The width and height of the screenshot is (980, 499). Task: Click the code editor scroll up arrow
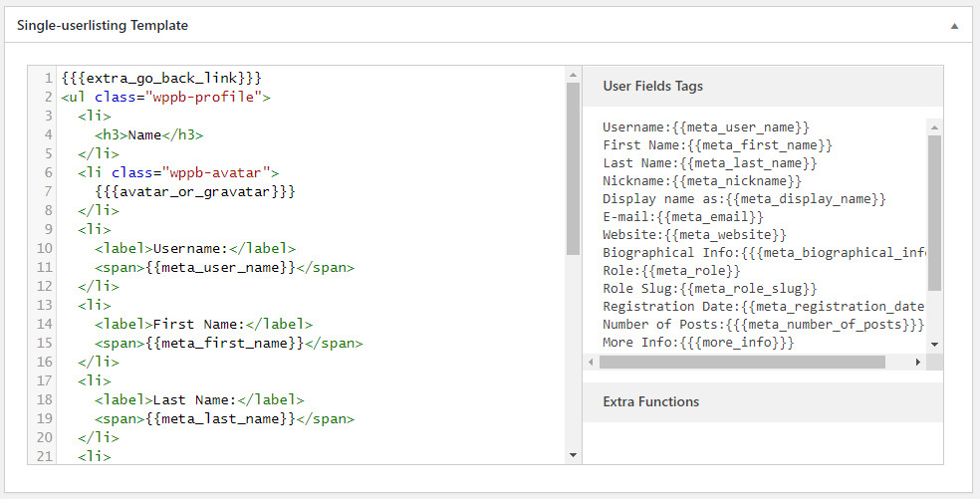(x=573, y=75)
